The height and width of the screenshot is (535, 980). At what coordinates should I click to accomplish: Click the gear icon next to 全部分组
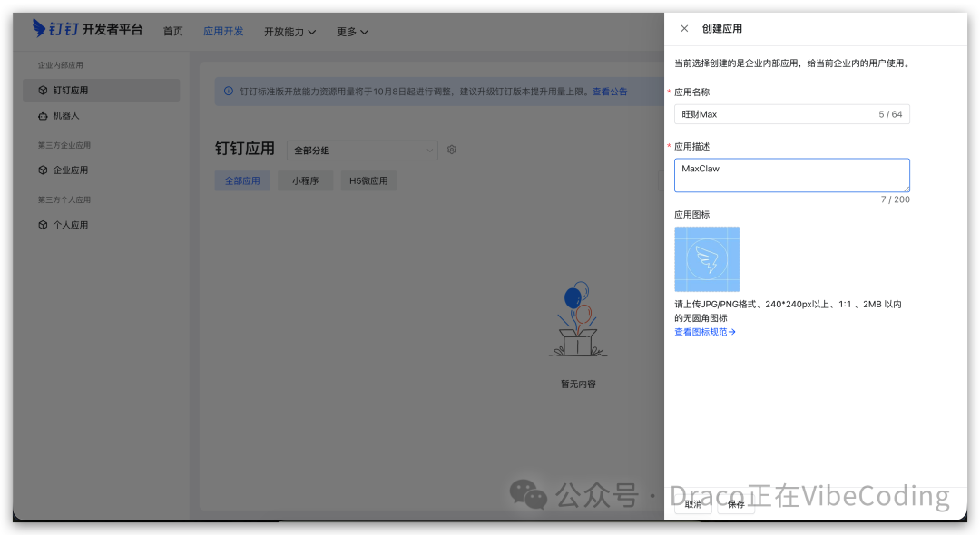tap(451, 150)
